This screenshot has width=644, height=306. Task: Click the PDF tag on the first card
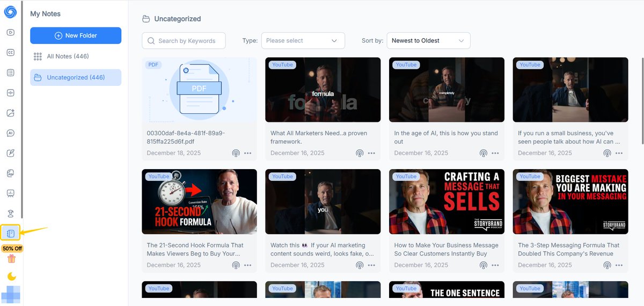[x=153, y=64]
